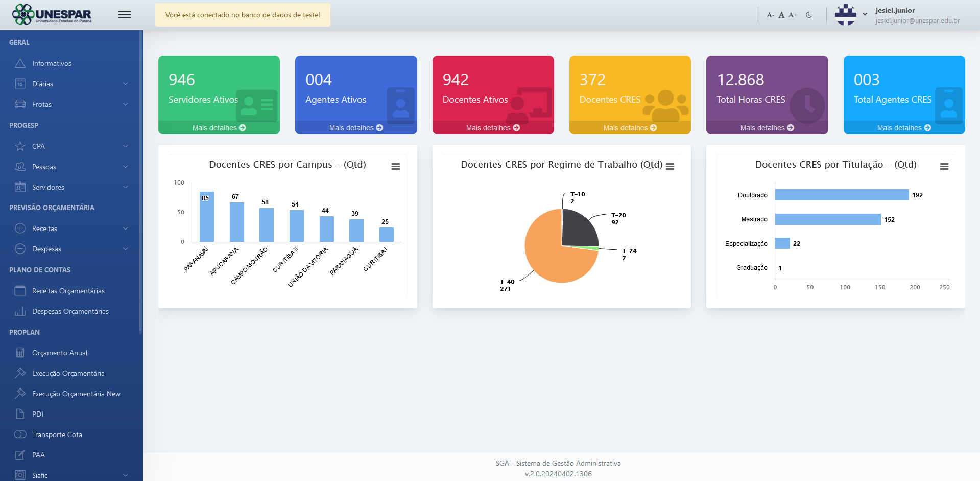This screenshot has height=481, width=980.
Task: Open the user profile dropdown arrow
Action: 865,14
